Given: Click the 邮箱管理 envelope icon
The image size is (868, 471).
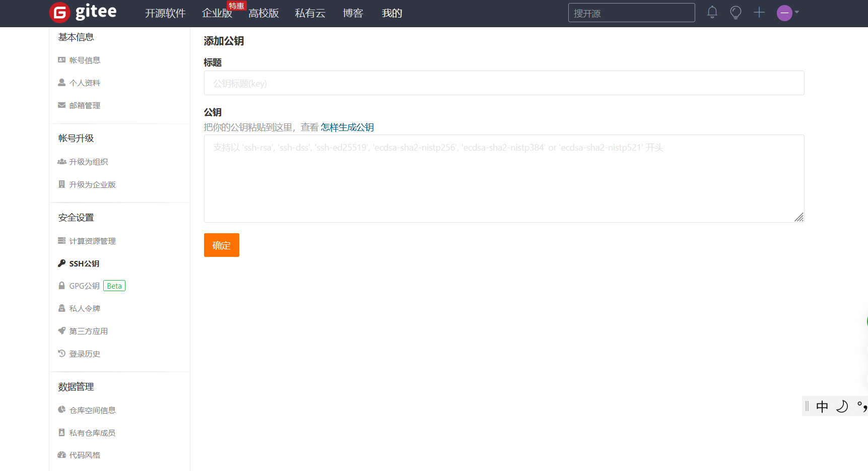Looking at the screenshot, I should click(62, 105).
